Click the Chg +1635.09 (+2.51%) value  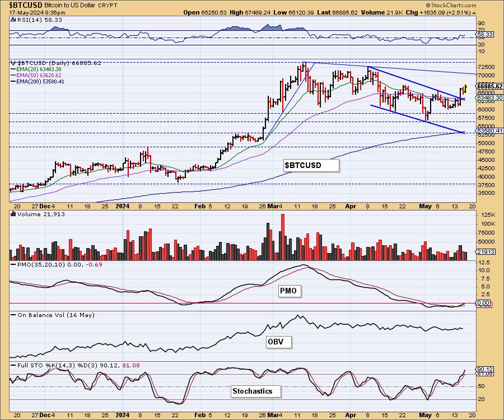[438, 12]
